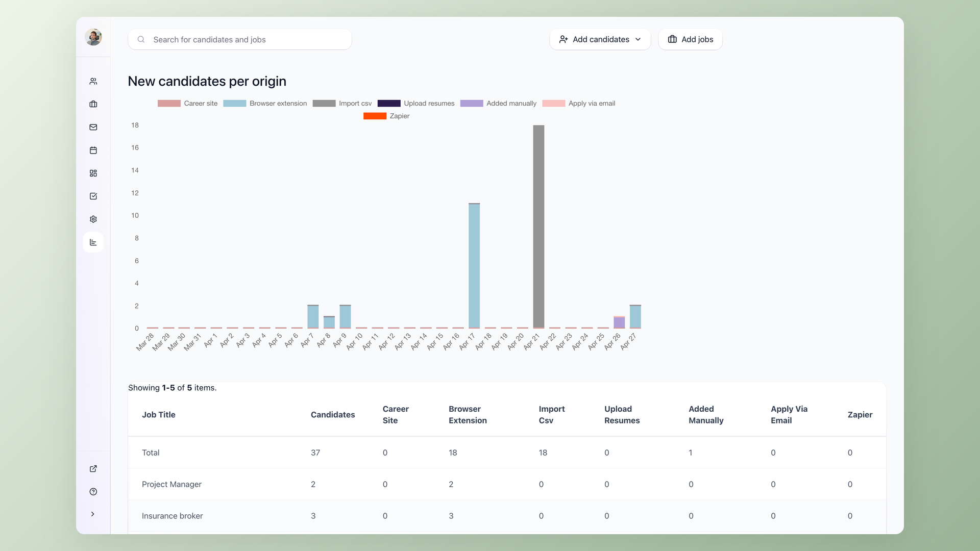Toggle the Zapier legend entry

pyautogui.click(x=386, y=116)
